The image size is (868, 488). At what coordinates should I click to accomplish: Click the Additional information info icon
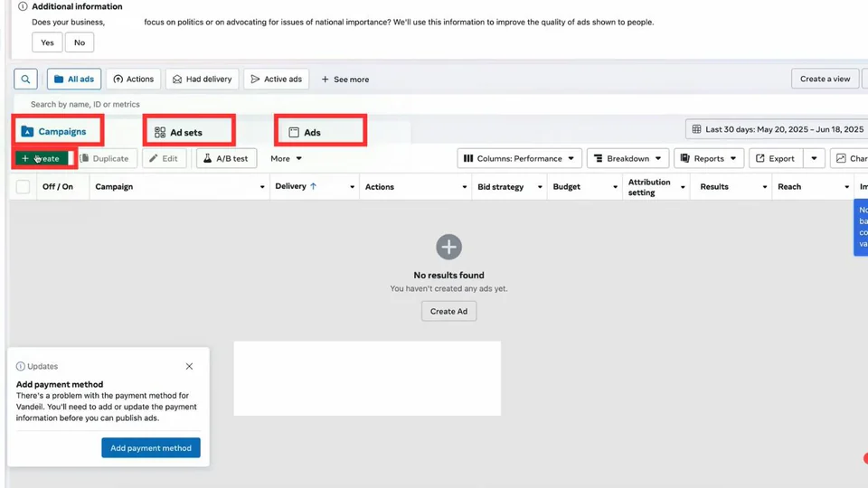23,6
